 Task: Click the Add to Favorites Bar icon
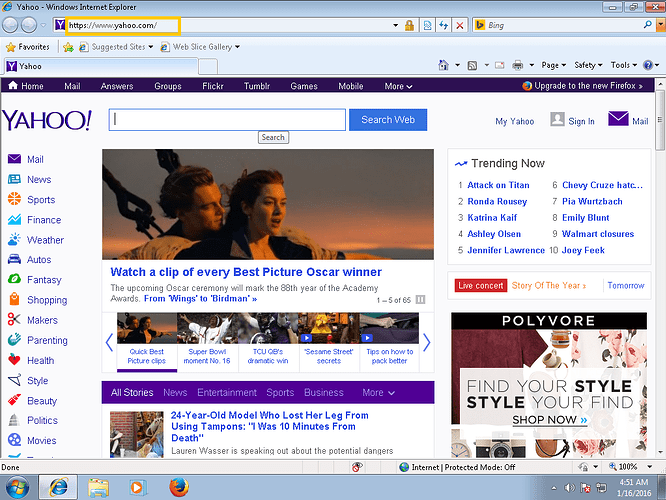[68, 47]
